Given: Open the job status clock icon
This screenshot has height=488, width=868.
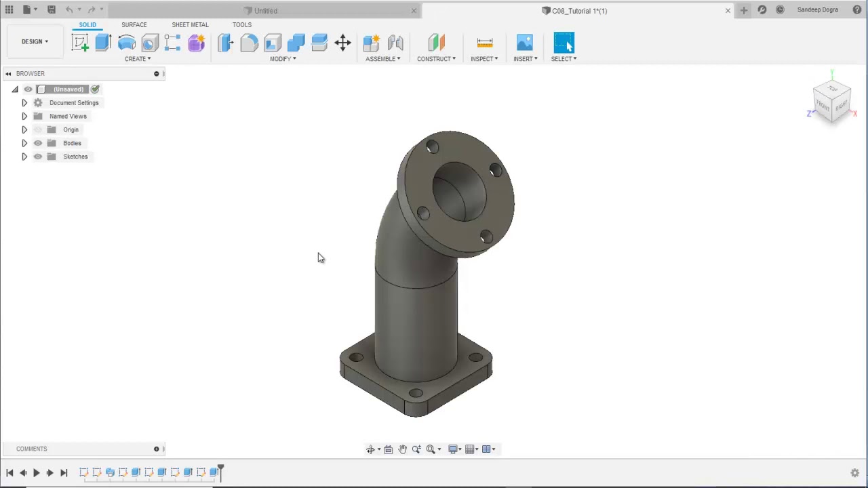Looking at the screenshot, I should point(780,10).
